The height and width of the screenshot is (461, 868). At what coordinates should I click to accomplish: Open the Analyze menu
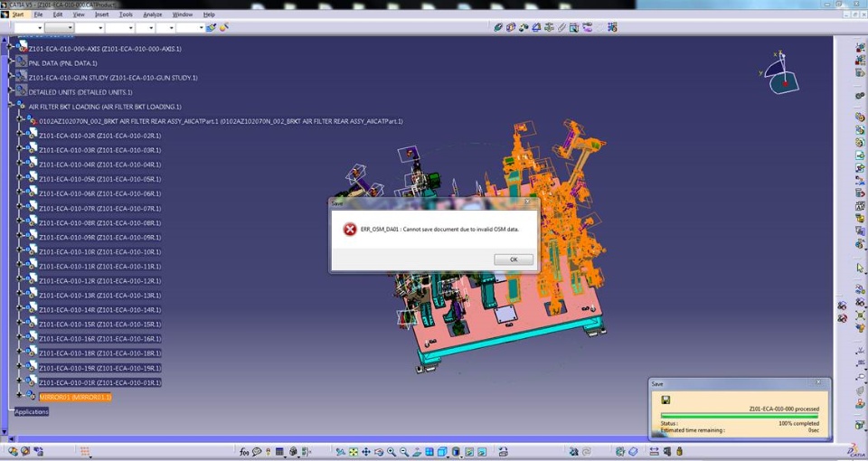pos(153,14)
